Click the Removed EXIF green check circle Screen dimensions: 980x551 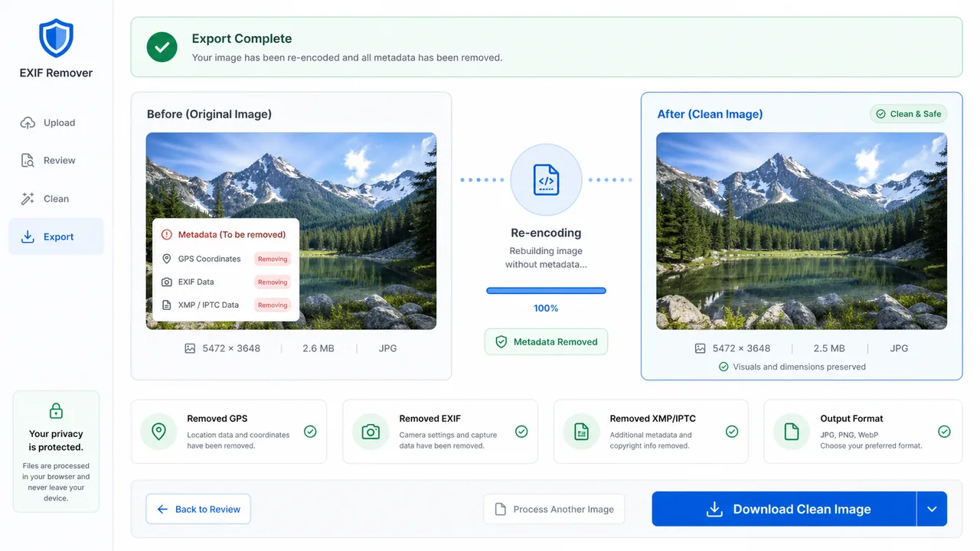pos(521,432)
